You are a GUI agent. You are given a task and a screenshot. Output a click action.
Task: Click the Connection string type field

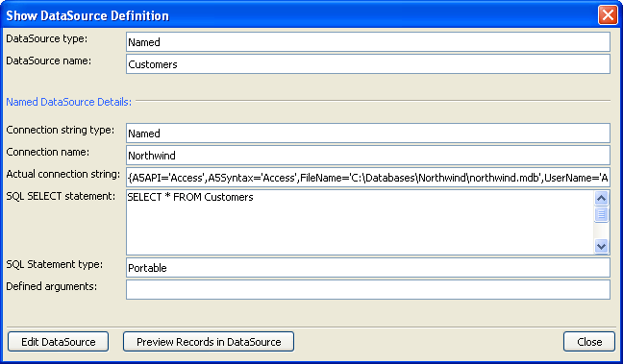(x=368, y=133)
